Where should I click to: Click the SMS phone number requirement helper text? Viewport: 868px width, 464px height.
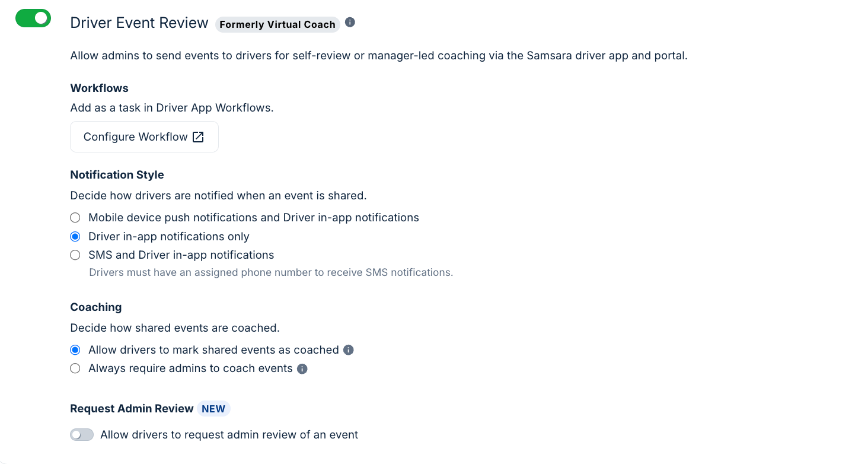pyautogui.click(x=270, y=272)
